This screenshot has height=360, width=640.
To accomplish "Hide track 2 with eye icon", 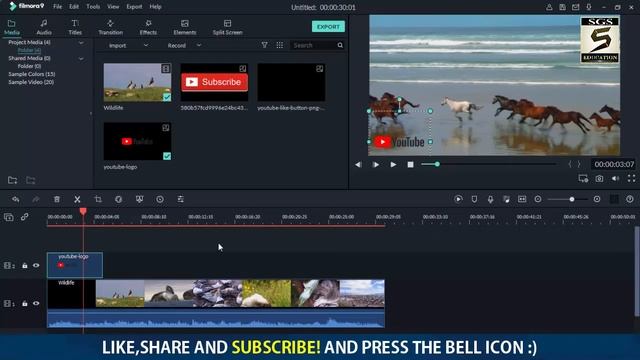I will click(x=36, y=266).
